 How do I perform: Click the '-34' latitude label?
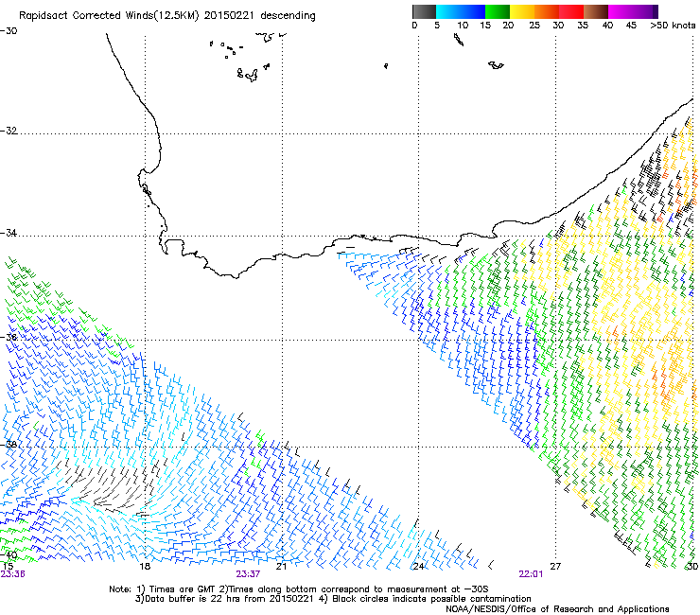click(x=9, y=233)
